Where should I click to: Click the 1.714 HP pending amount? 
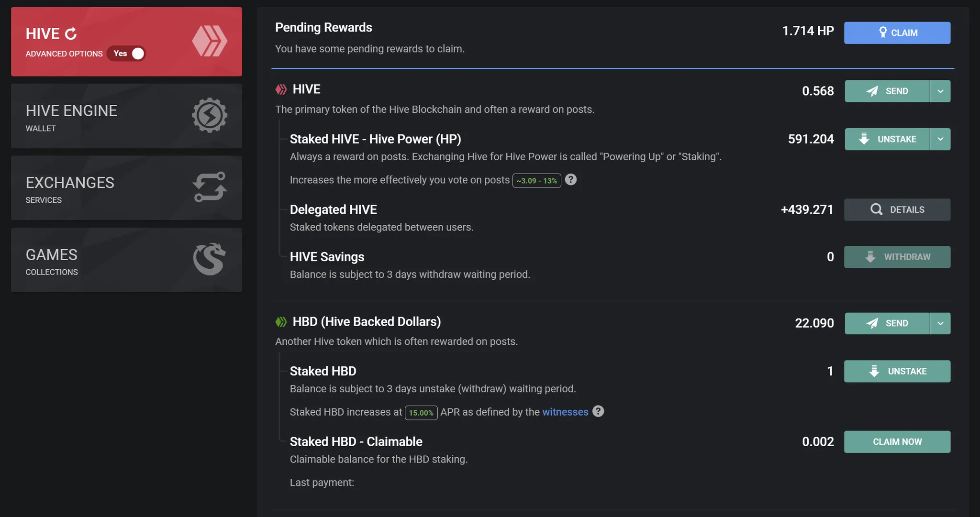tap(808, 31)
